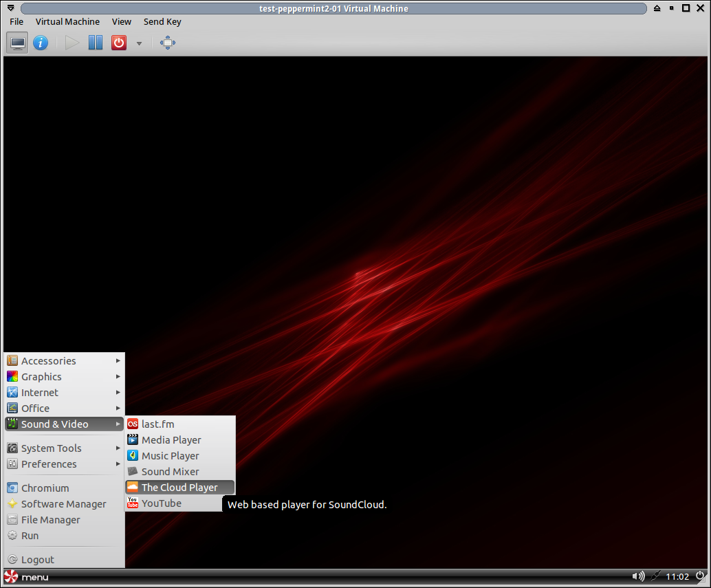Open Music Player label in submenu
The image size is (711, 588).
(x=171, y=456)
